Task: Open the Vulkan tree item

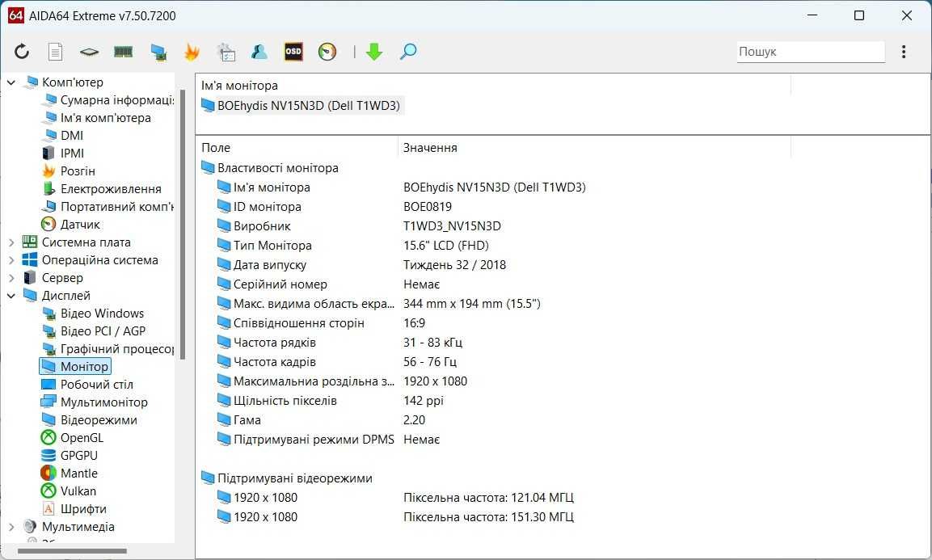Action: (x=69, y=491)
